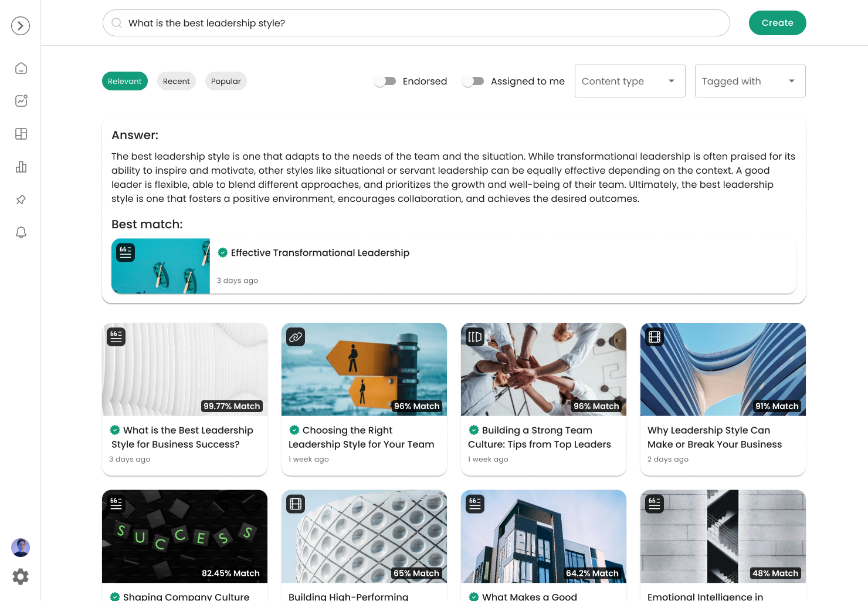Click the 64.2% Match badge
This screenshot has width=868, height=601.
592,573
